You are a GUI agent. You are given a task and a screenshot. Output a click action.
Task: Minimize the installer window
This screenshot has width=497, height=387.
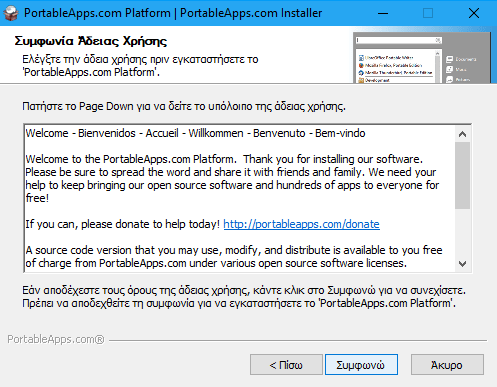click(x=383, y=13)
